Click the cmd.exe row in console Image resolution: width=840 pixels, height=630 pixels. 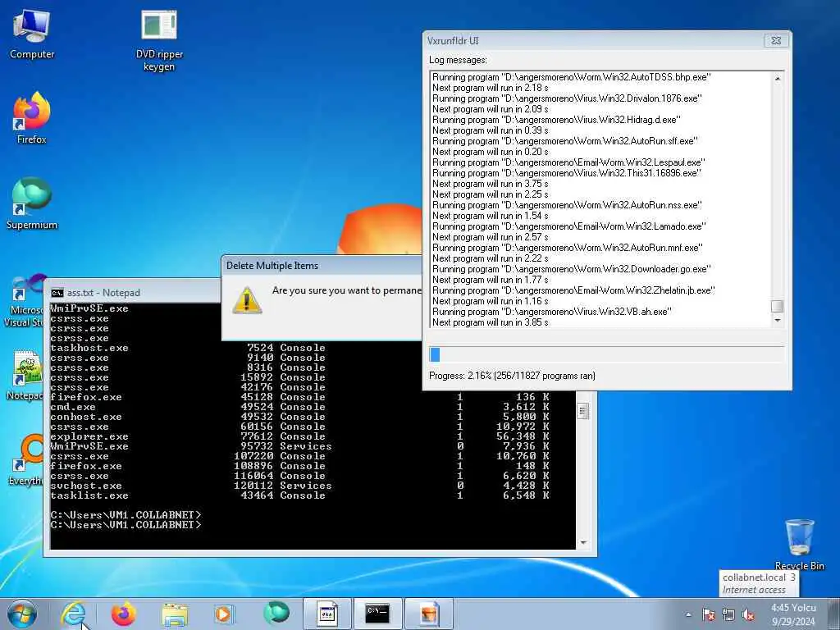(300, 407)
